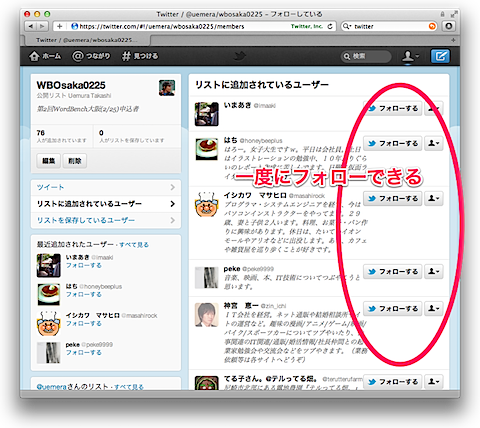This screenshot has height=428, width=480.
Task: Open @masahirock username in main list
Action: (307, 196)
